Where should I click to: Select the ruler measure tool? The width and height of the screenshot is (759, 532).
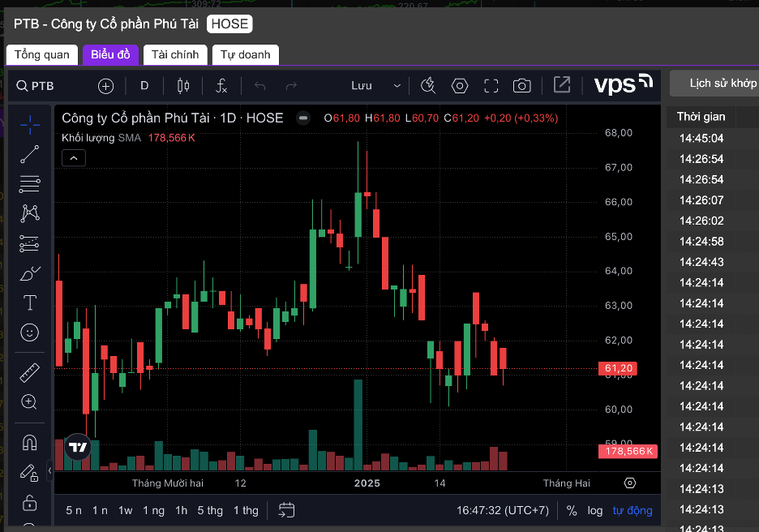pyautogui.click(x=29, y=373)
